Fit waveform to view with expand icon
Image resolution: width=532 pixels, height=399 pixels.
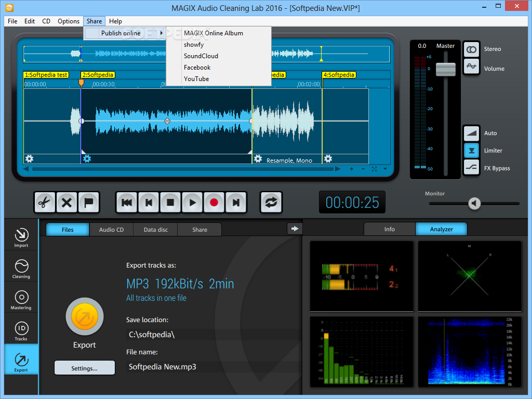[x=374, y=169]
